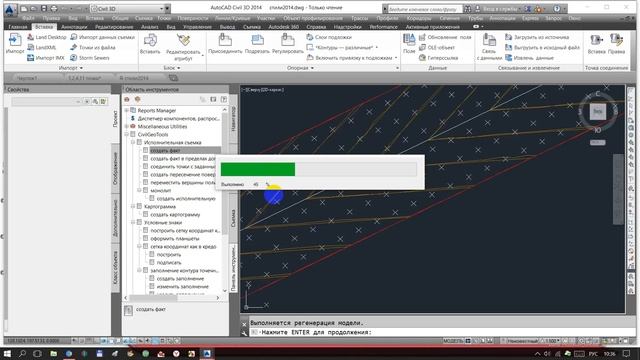The image size is (640, 360).
Task: Click Вставка icon in Точка соединения panel
Action: pos(596,44)
